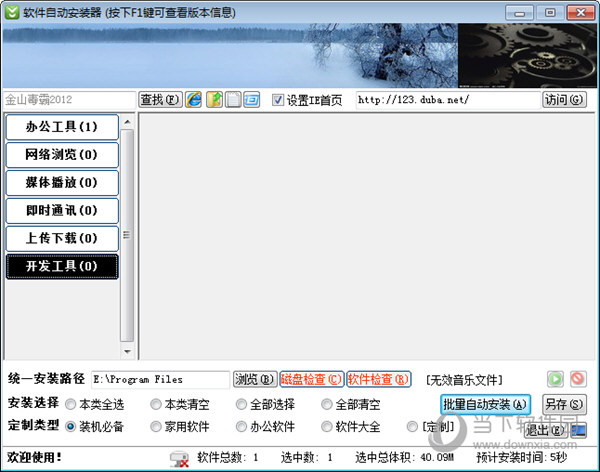Close the installer window
The image size is (600, 472).
pos(580,13)
